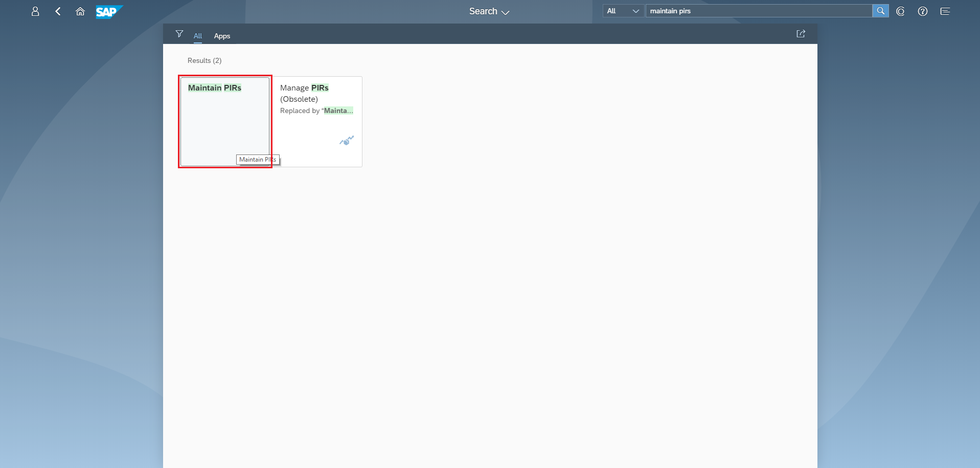
Task: Click the share results icon
Action: [x=801, y=34]
